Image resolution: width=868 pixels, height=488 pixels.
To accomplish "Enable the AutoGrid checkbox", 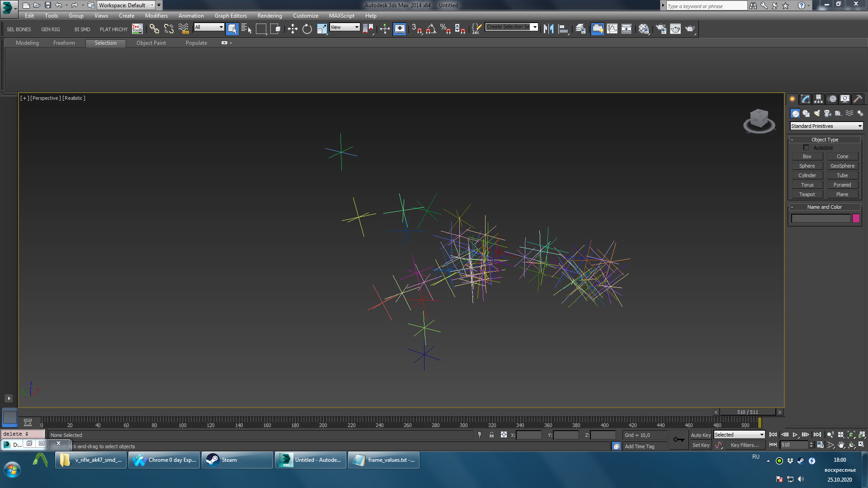I will 806,148.
